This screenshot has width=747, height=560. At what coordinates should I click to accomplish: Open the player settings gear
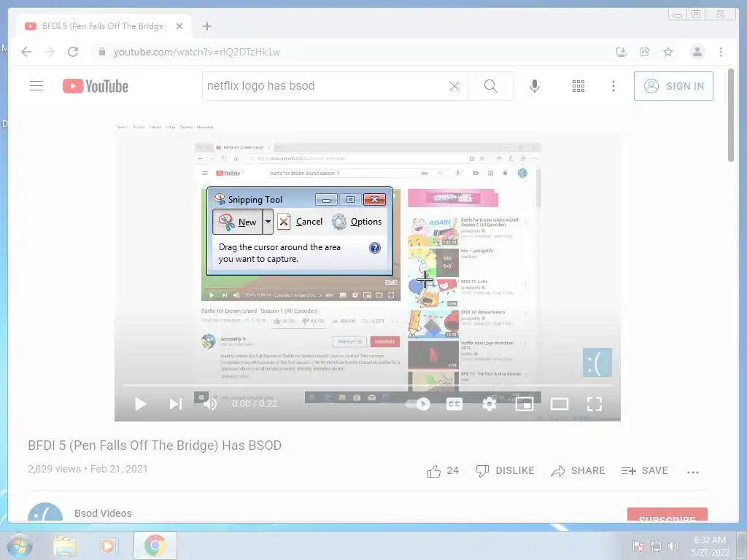click(489, 404)
